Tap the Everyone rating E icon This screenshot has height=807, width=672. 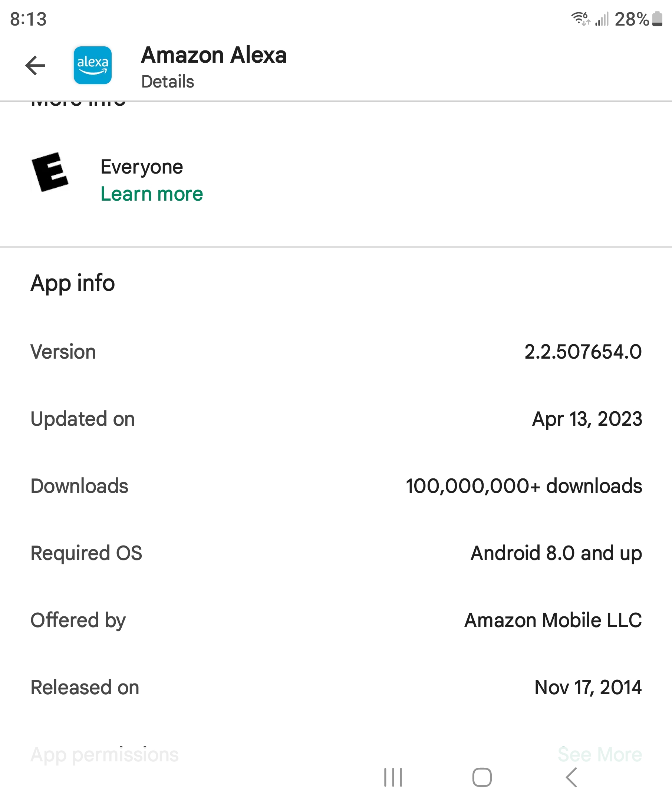50,172
